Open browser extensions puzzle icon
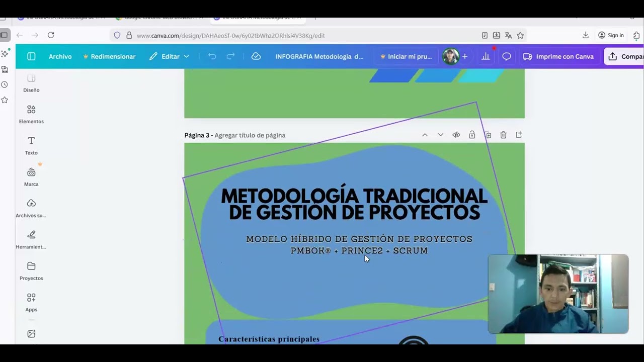The image size is (644, 362). (636, 35)
